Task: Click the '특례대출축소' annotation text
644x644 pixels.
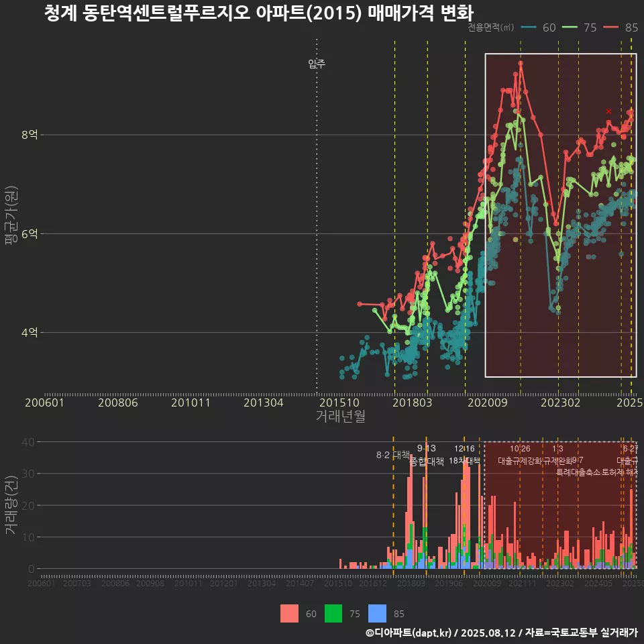Action: [x=578, y=472]
